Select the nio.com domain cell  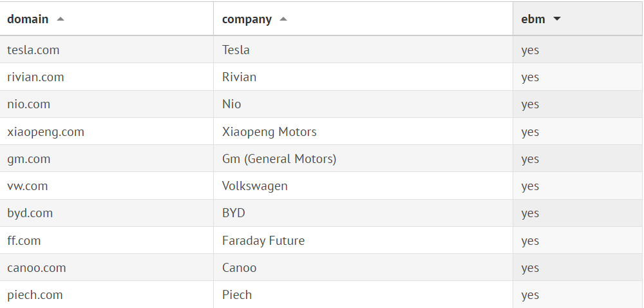[x=28, y=104]
